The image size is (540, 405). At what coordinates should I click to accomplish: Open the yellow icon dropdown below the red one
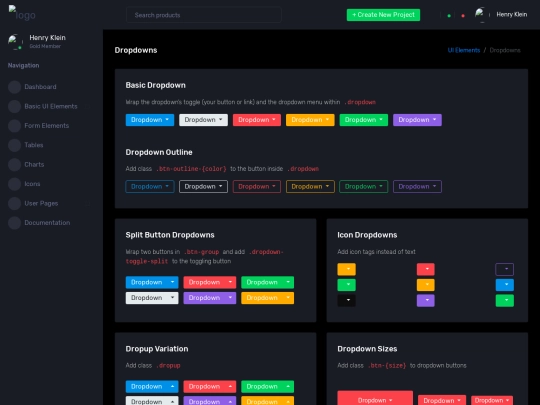[x=426, y=285]
